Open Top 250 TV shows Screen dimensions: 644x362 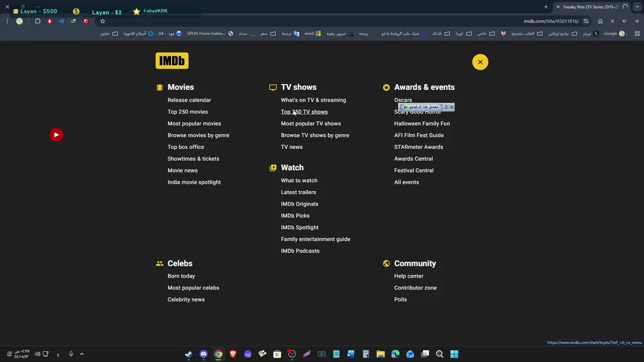point(304,112)
